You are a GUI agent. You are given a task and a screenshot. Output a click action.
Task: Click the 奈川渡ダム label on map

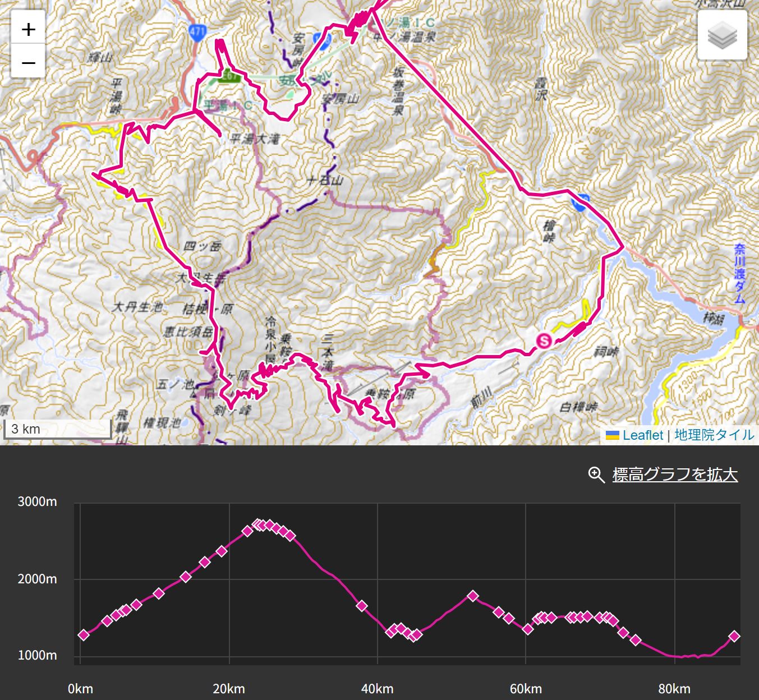(x=740, y=274)
